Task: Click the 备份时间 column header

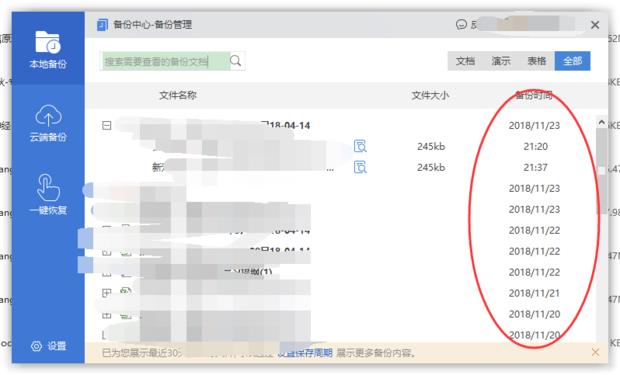Action: tap(534, 95)
